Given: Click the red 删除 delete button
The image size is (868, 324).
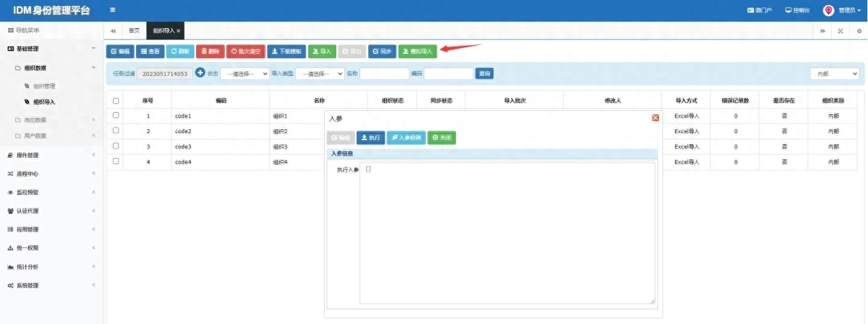Looking at the screenshot, I should point(210,51).
